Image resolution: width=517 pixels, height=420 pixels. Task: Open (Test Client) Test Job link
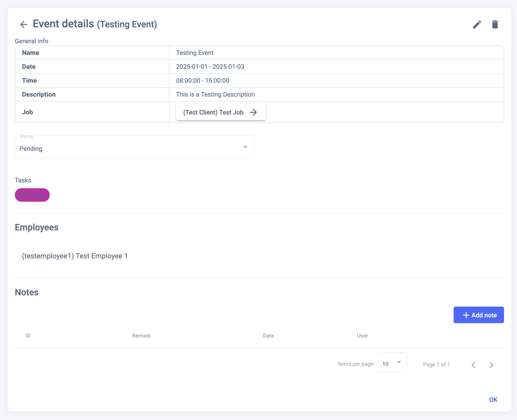213,112
